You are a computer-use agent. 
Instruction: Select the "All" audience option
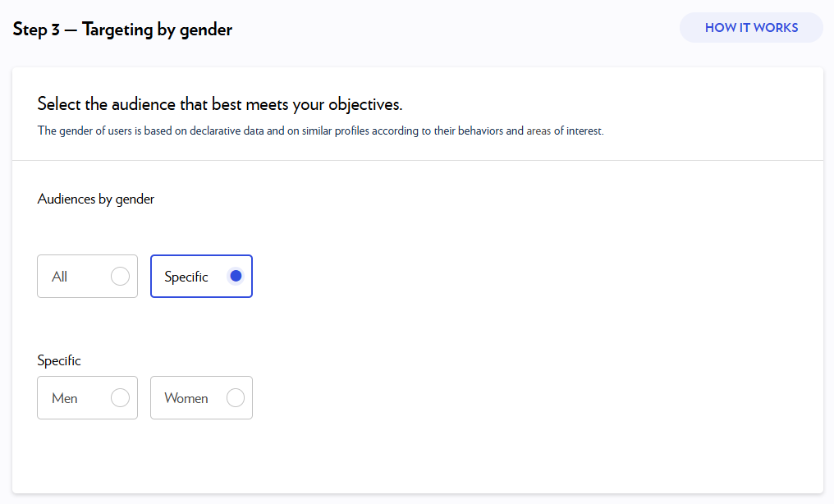pos(87,276)
